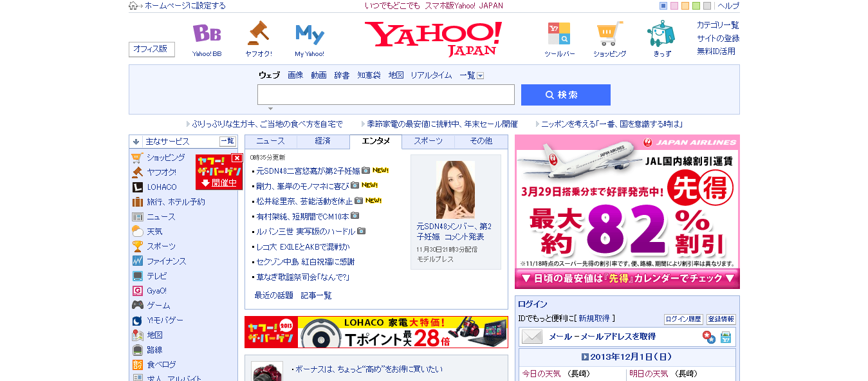This screenshot has width=868, height=381.
Task: Click the 登録情報 button
Action: click(721, 319)
